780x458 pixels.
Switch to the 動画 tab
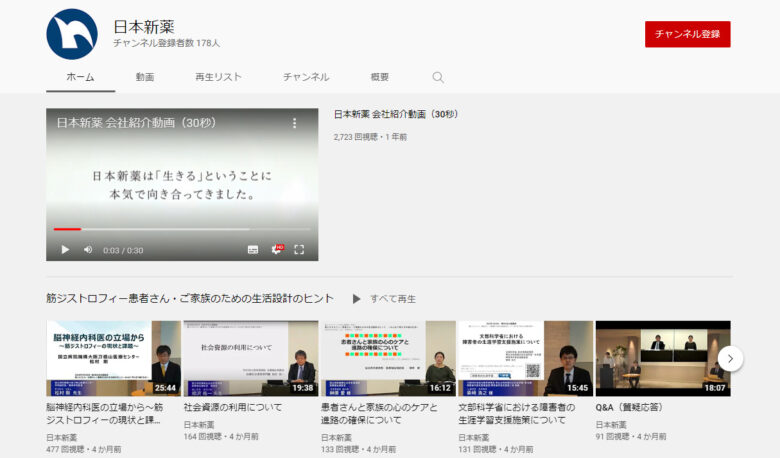[x=145, y=77]
